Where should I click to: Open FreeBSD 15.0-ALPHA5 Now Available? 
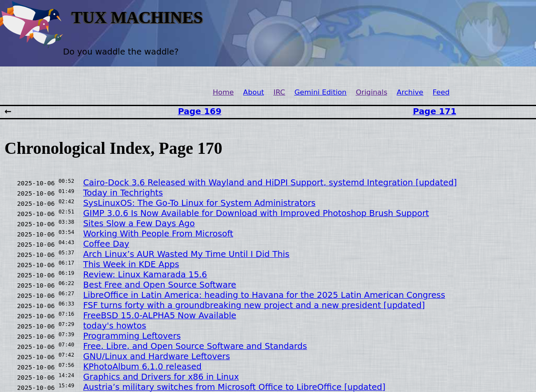159,315
